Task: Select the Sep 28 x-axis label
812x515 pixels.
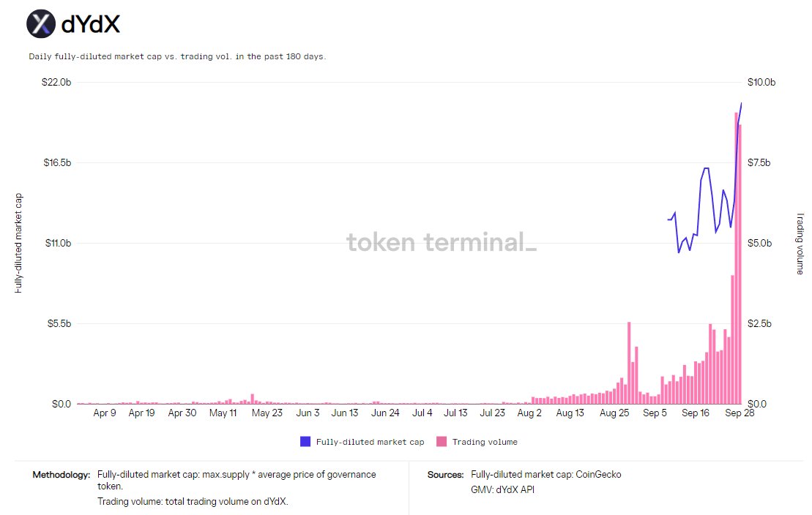Action: point(740,413)
